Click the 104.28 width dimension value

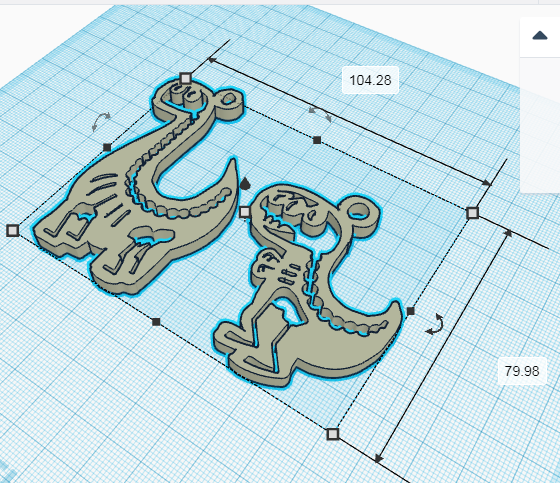click(370, 80)
